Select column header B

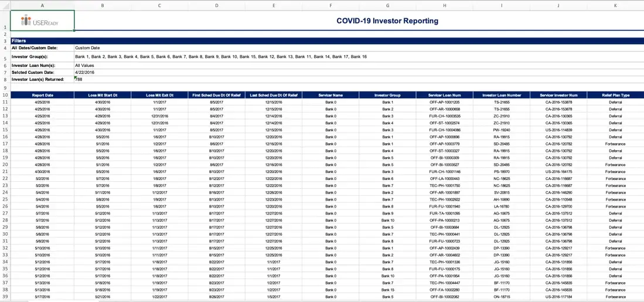pyautogui.click(x=103, y=5)
